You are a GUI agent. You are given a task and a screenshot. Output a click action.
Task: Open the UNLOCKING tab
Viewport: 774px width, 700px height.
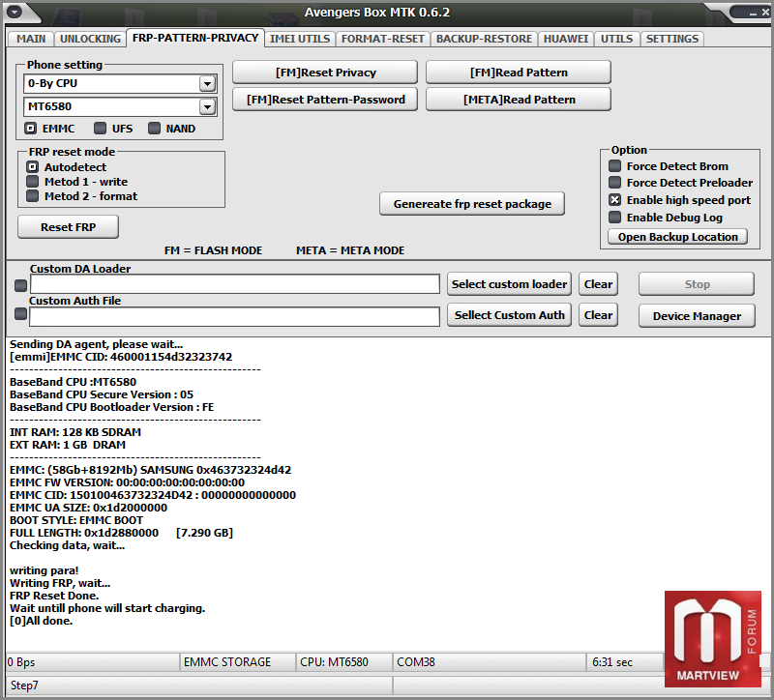(x=90, y=39)
